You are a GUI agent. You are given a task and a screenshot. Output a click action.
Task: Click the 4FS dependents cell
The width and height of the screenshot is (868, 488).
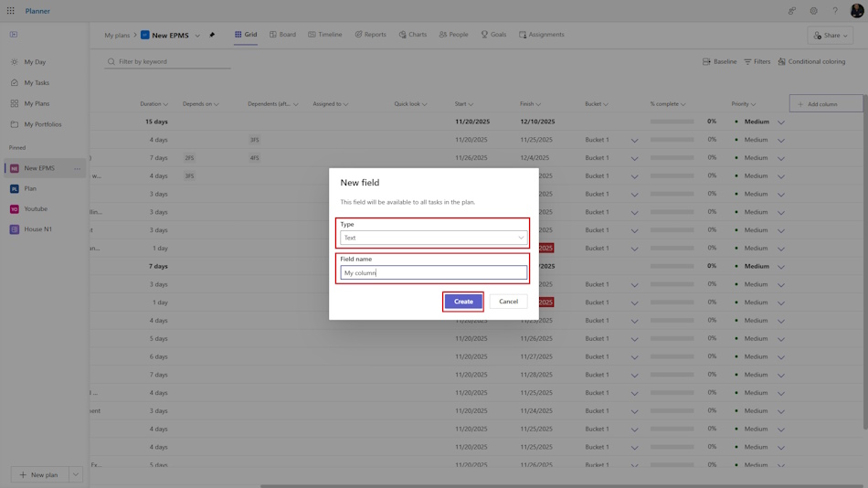254,158
